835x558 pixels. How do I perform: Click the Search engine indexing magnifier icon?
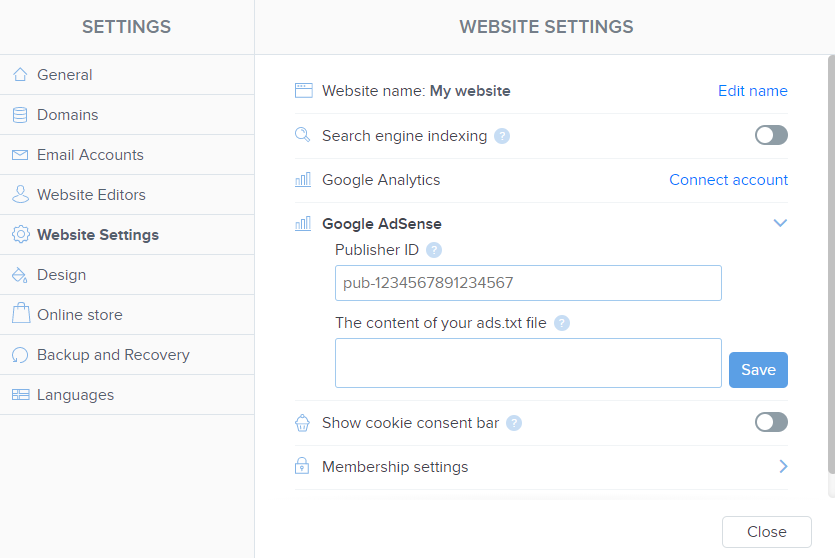point(302,135)
